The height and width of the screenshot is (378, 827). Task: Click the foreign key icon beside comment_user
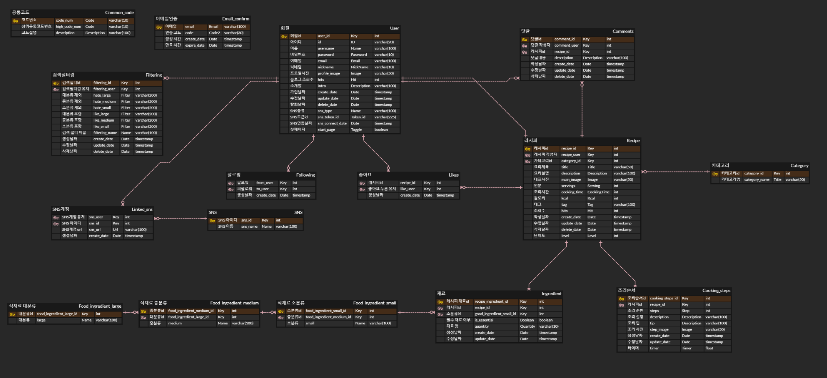point(525,45)
